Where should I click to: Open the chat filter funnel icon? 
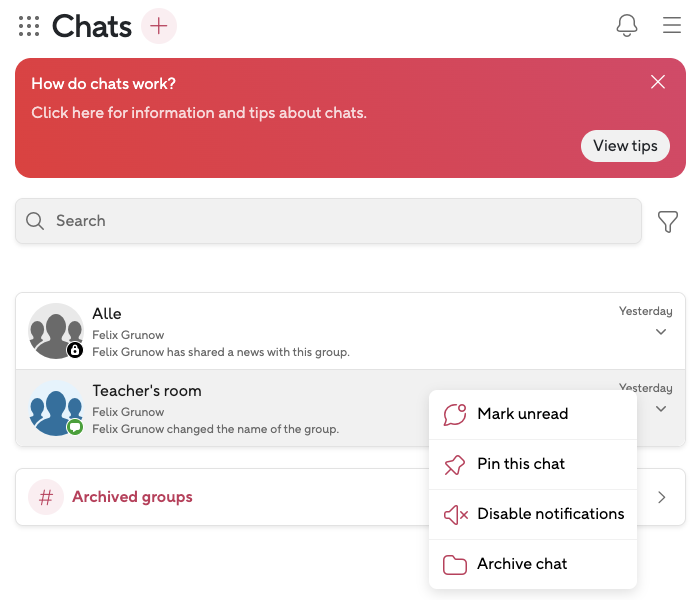tap(668, 222)
